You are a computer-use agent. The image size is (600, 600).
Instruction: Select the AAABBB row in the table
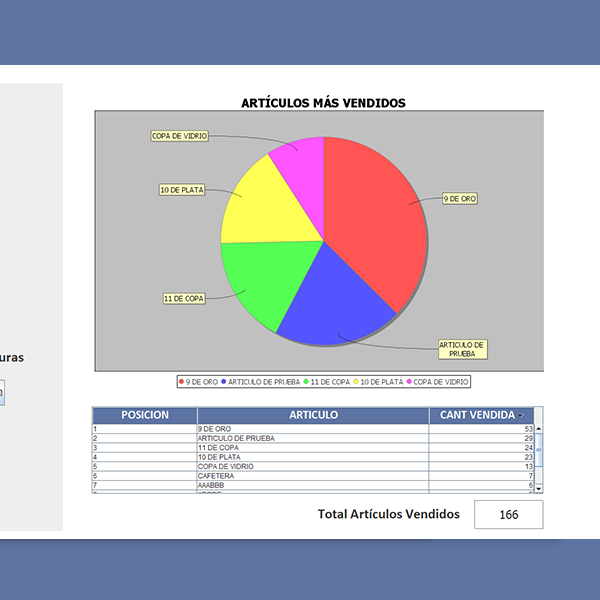click(313, 485)
